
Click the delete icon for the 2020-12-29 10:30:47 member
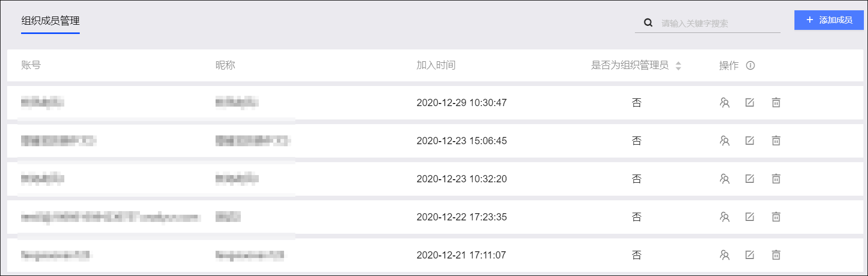(776, 102)
